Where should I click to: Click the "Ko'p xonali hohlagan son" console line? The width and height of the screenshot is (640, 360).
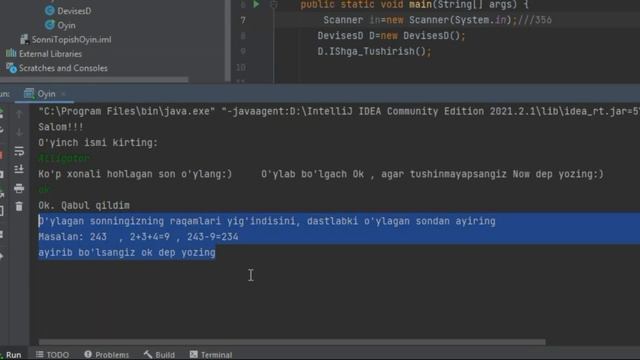(321, 174)
